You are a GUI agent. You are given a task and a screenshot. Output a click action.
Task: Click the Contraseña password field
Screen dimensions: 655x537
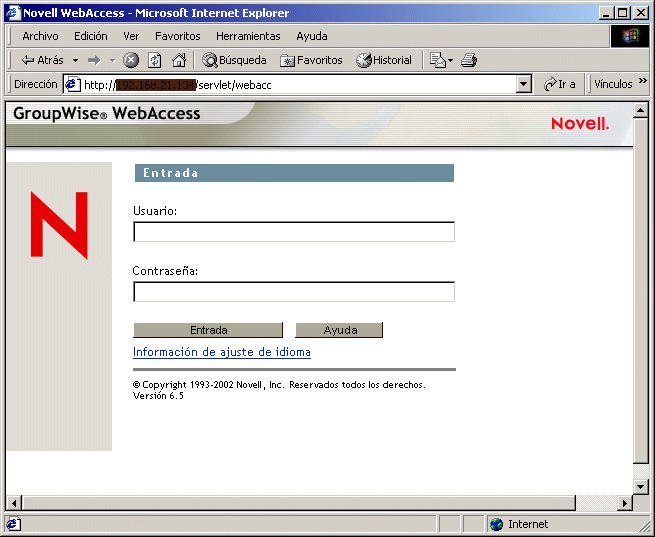pyautogui.click(x=294, y=291)
